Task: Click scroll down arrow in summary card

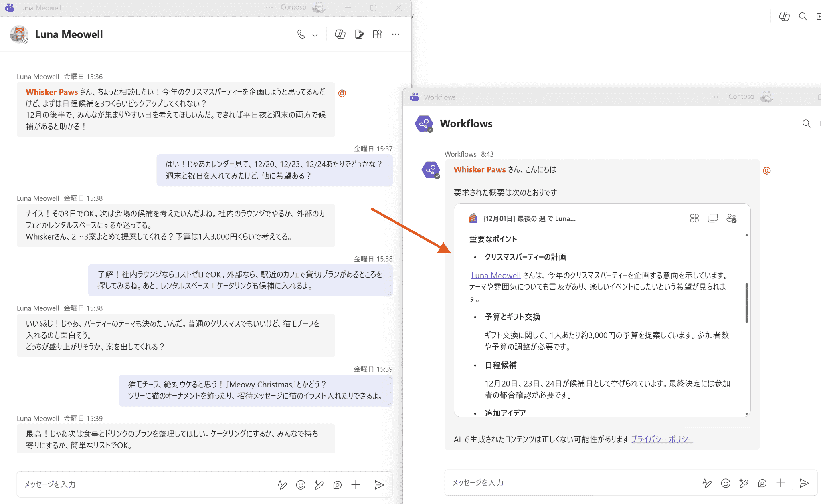Action: pyautogui.click(x=747, y=414)
